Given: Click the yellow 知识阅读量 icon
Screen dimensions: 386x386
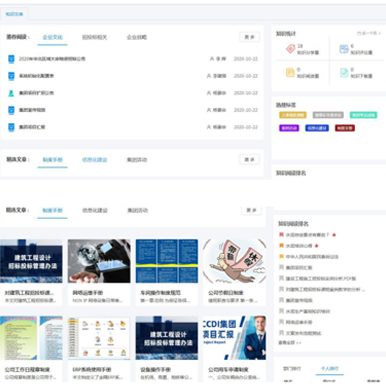Looking at the screenshot, I should coord(290,72).
